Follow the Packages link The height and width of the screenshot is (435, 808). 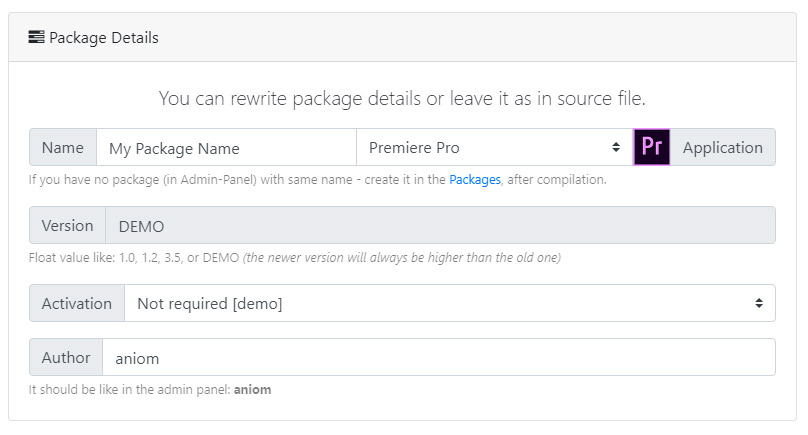click(x=475, y=179)
